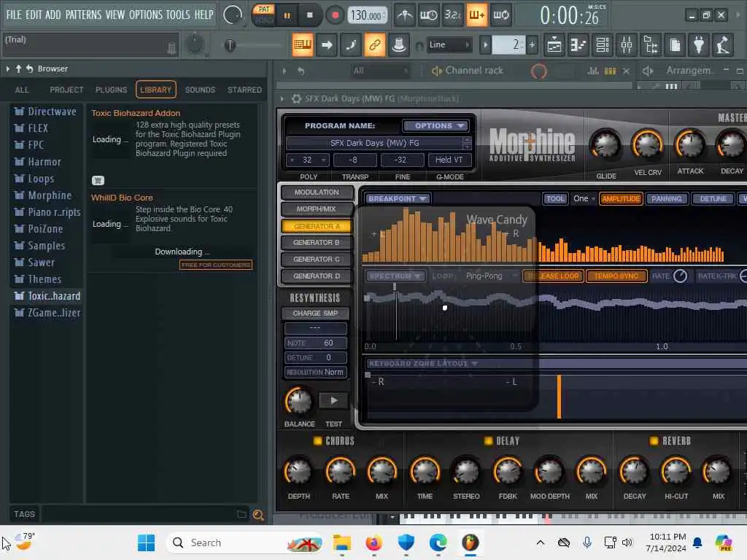Viewport: 747px width, 560px height.
Task: Open the Directwave library folder
Action: [x=46, y=112]
